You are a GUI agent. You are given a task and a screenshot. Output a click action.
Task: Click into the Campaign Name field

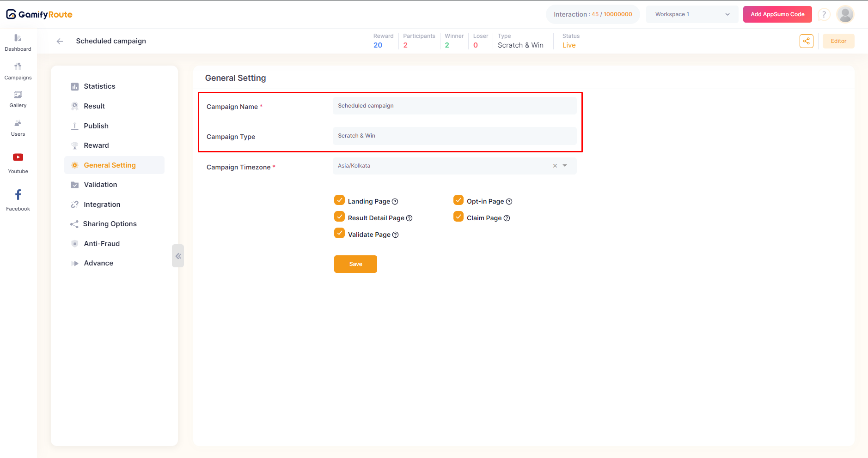pyautogui.click(x=454, y=106)
